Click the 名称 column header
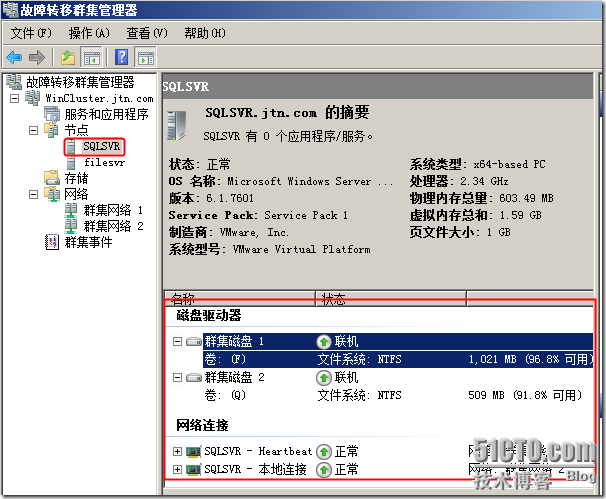Viewport: 606px width, 499px height. point(240,298)
